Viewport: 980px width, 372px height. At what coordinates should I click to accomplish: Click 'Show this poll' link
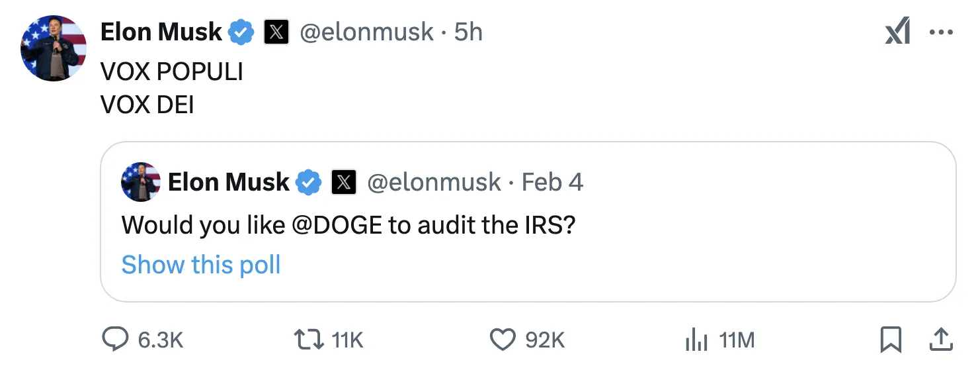click(x=201, y=265)
